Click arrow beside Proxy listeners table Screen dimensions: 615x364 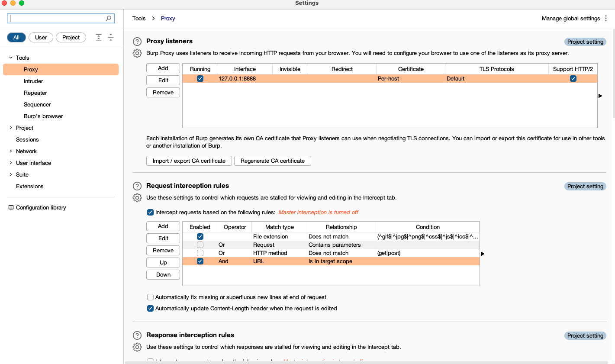pos(600,96)
